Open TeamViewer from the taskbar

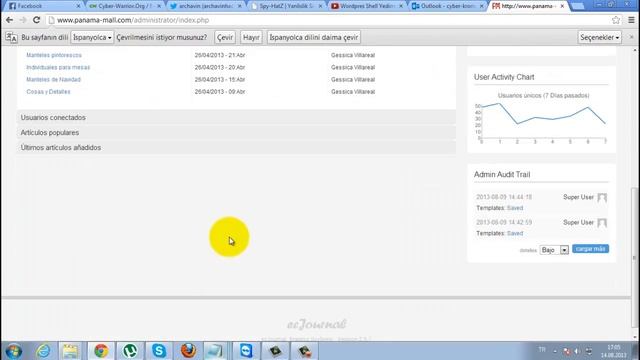[x=246, y=351]
